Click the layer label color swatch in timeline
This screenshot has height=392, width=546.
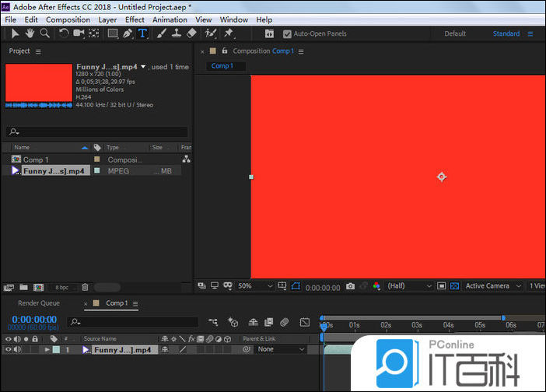click(54, 350)
